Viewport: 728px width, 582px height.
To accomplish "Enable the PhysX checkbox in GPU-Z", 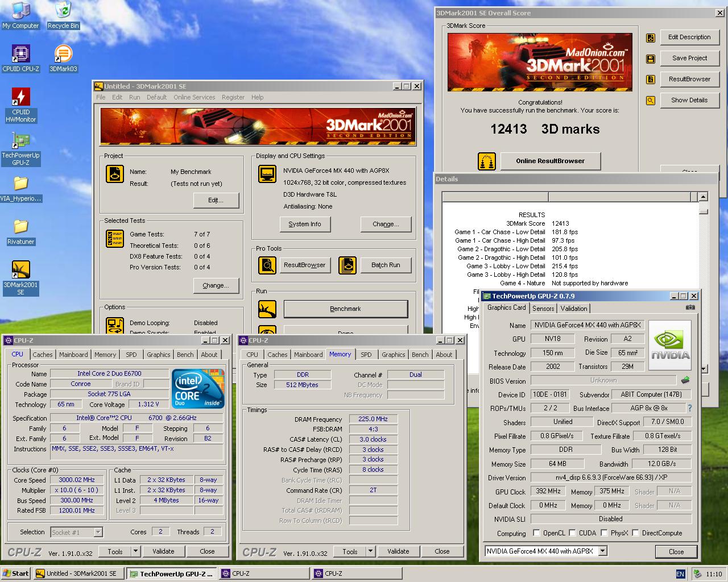I will 604,533.
